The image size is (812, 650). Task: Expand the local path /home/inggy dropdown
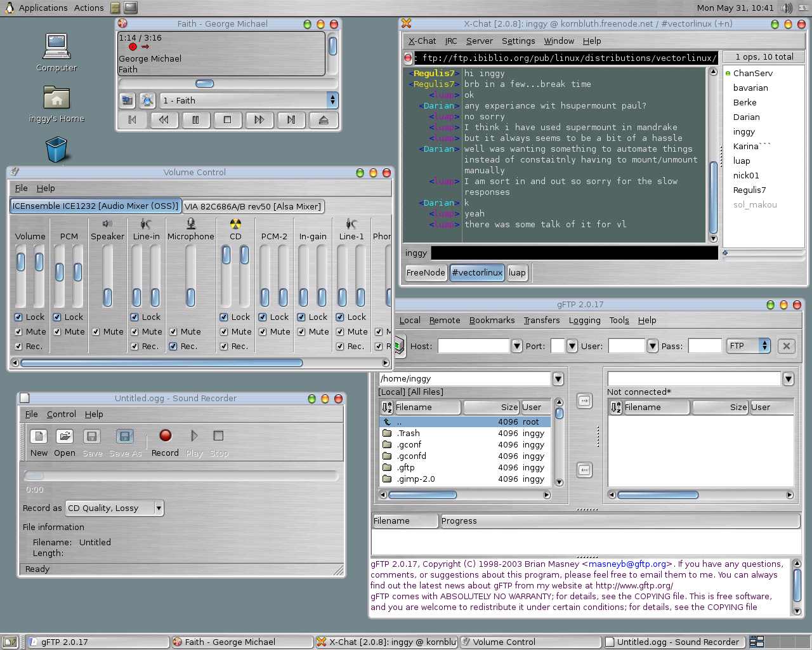pyautogui.click(x=558, y=379)
